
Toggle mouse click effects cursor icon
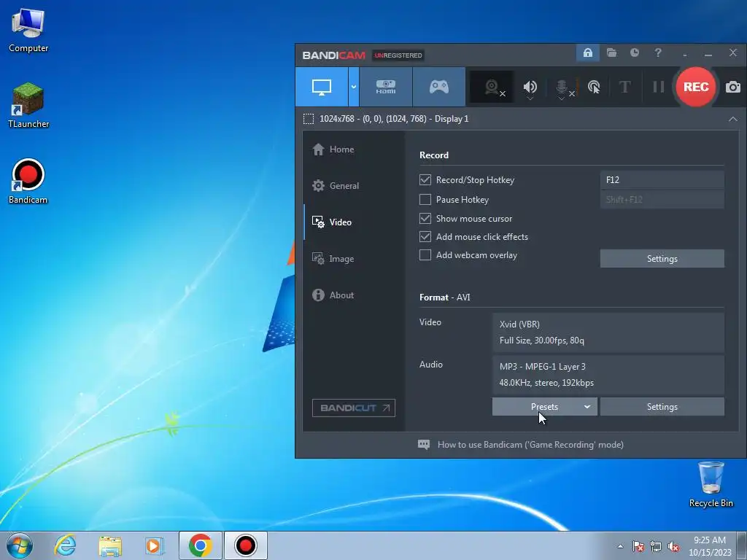(x=594, y=87)
